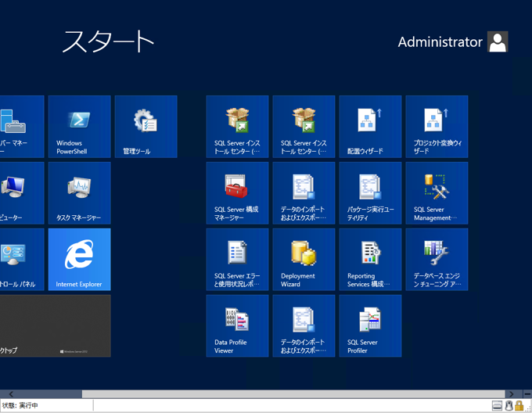Click the minus zoom-out button beside the scrollbar
Image resolution: width=532 pixels, height=413 pixels.
(527, 394)
